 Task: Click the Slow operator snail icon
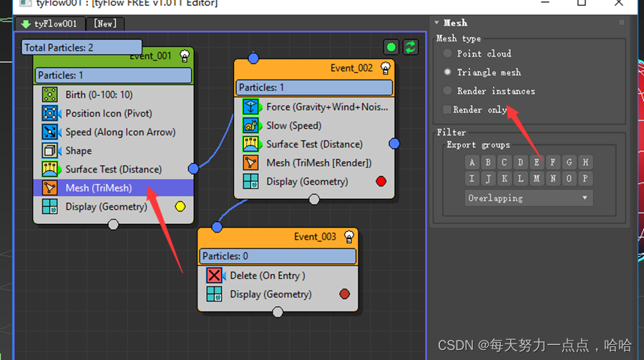[x=250, y=125]
